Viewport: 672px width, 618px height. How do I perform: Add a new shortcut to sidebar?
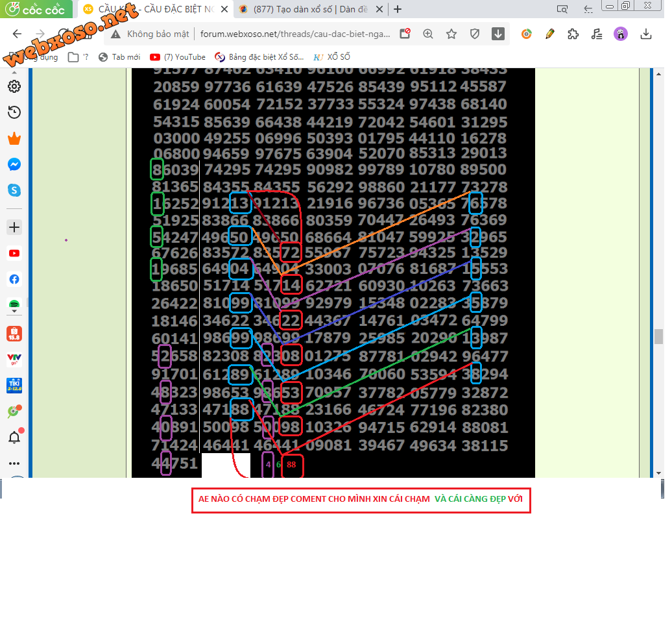14,227
